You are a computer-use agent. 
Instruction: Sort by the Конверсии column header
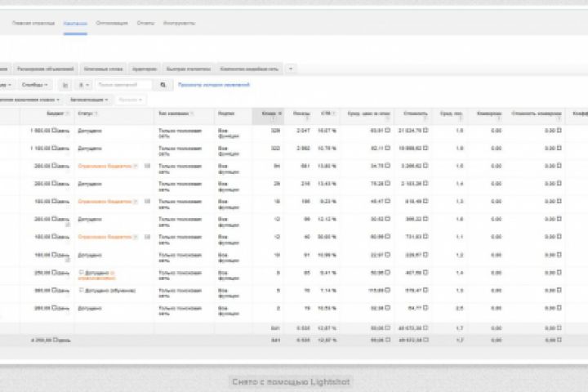click(489, 114)
